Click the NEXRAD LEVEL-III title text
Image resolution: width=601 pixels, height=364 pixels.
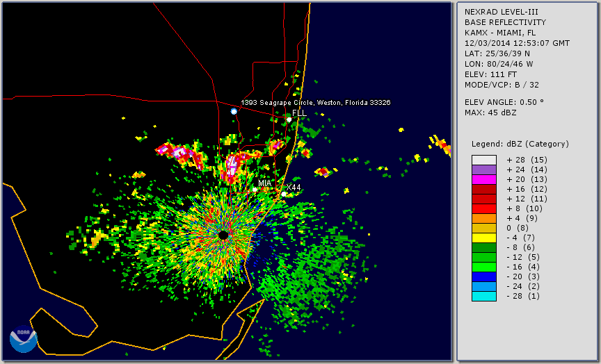[502, 12]
